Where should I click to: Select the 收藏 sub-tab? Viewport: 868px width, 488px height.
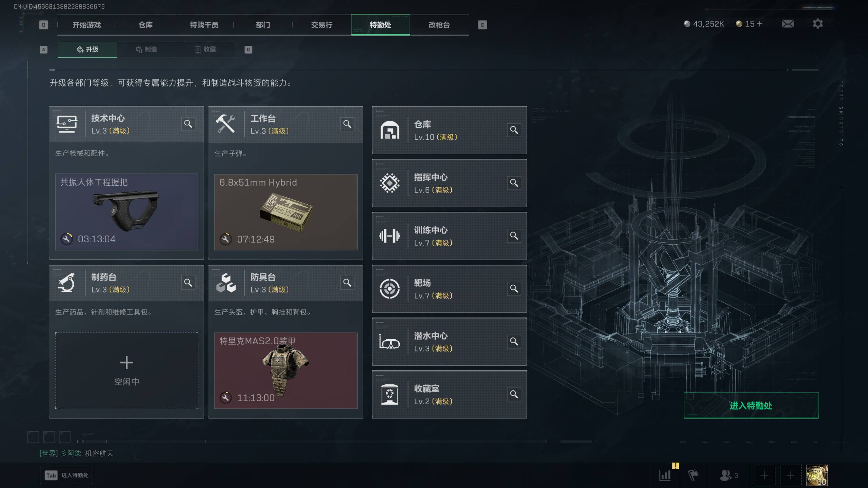tap(205, 49)
